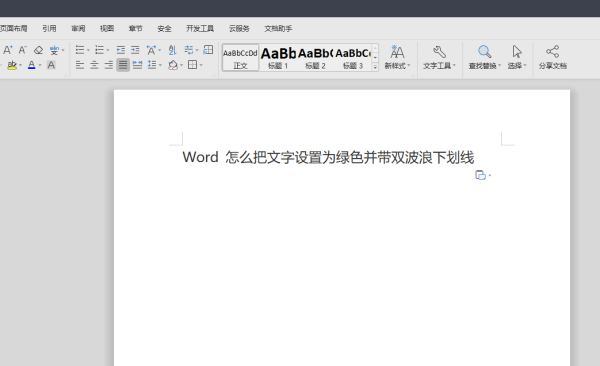Expand the phonetic guide dropdown arrow
The image size is (600, 366).
point(63,50)
